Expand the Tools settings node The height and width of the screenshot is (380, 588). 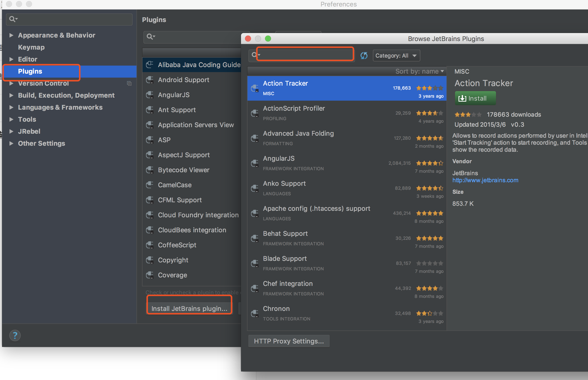[11, 119]
